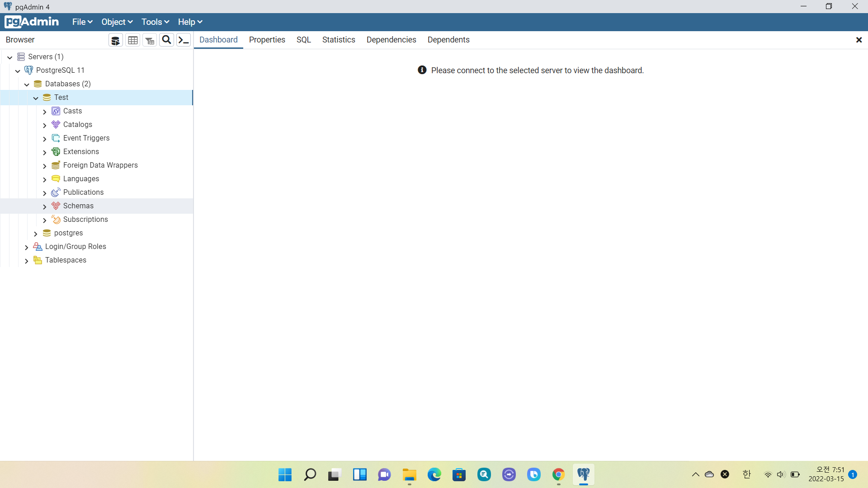Click the Login/Group Roles icon
The image size is (868, 488).
pos(38,246)
